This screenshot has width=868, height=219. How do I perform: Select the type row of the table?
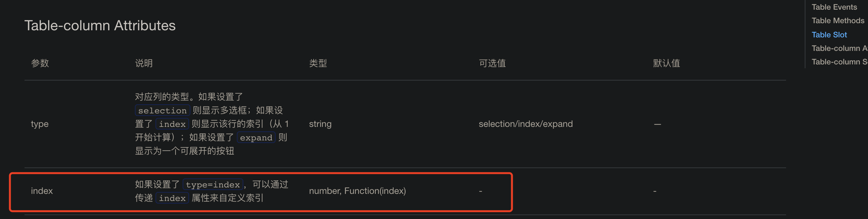[x=404, y=124]
